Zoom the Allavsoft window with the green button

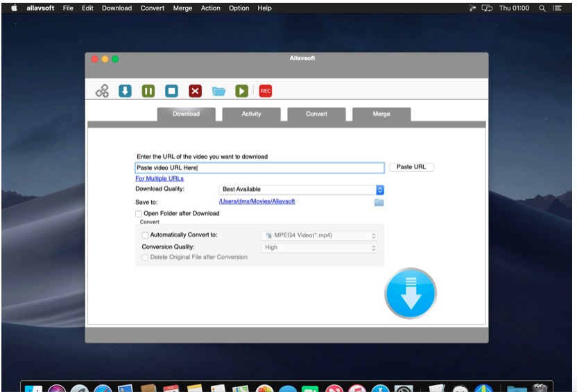tap(115, 59)
